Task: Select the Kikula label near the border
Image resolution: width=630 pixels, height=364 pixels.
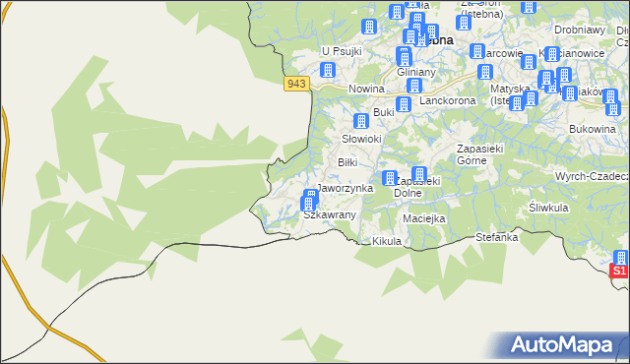Action: tap(387, 241)
